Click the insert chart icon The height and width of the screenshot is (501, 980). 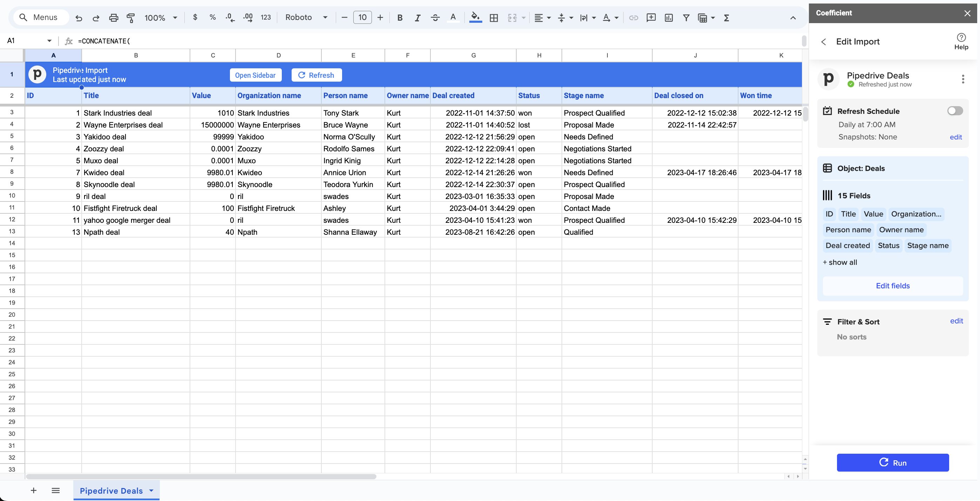coord(668,18)
